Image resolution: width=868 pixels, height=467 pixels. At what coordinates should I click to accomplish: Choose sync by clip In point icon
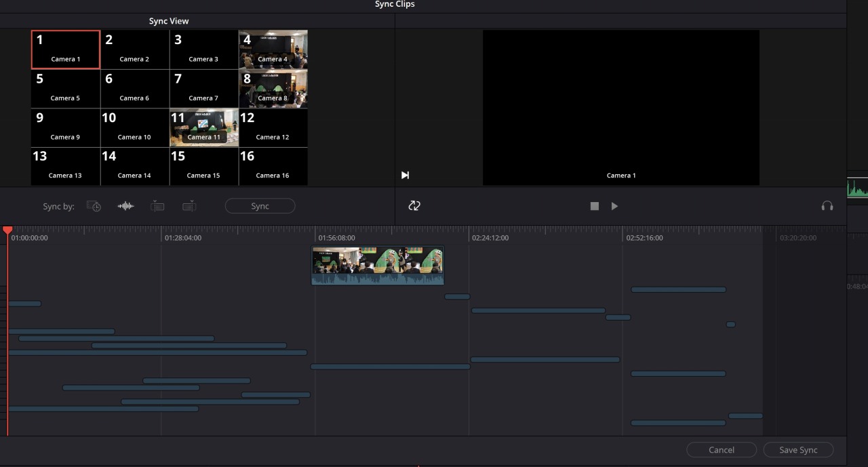(157, 206)
